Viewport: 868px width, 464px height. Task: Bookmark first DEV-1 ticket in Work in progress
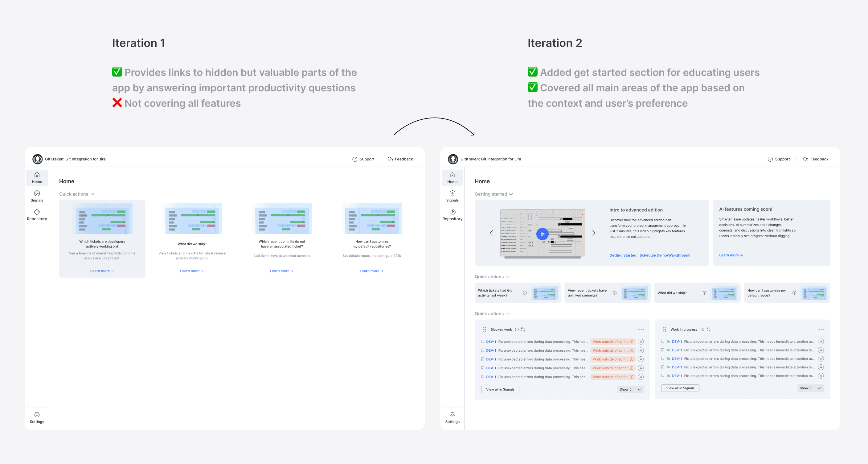(x=662, y=341)
